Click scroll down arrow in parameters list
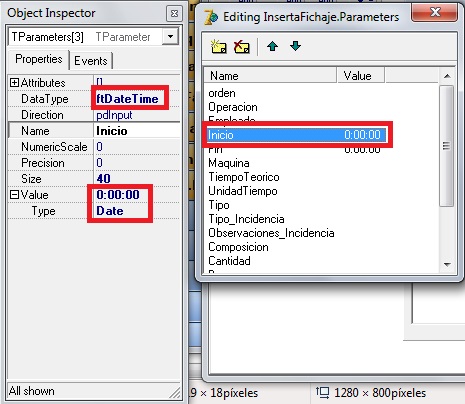The width and height of the screenshot is (465, 404). coord(447,265)
